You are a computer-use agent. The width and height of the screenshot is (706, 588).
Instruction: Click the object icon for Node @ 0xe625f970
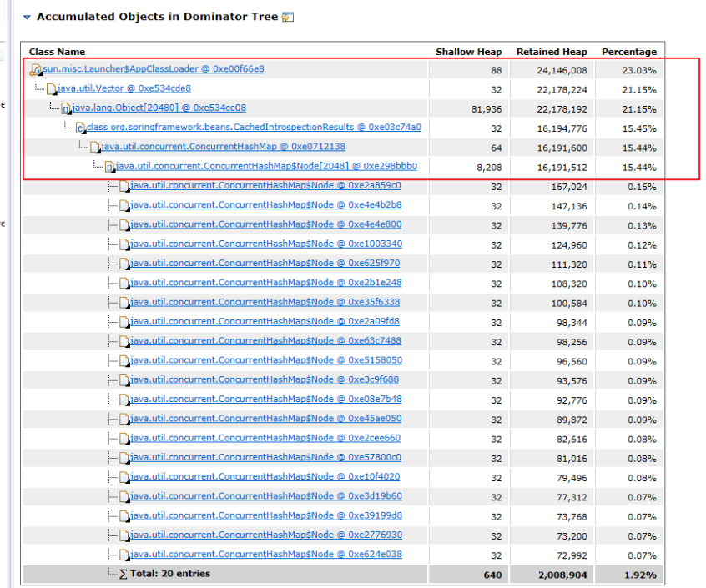point(124,264)
